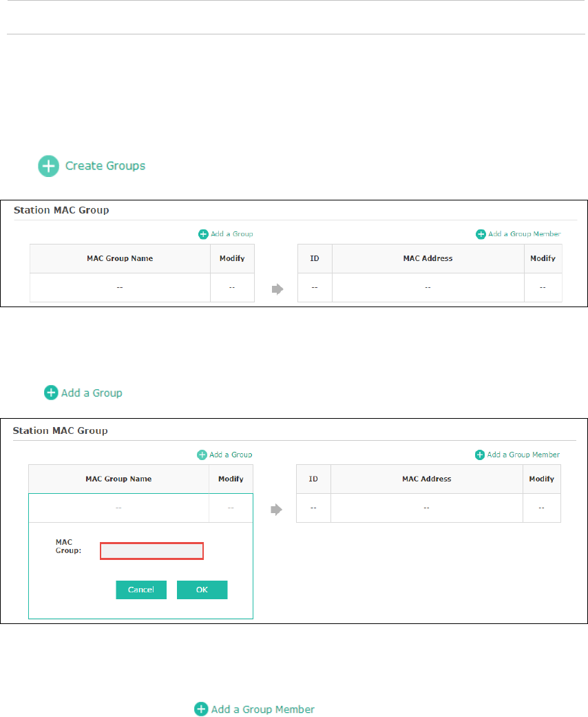Click the MAC Group Name header in the upper table

pyautogui.click(x=120, y=258)
